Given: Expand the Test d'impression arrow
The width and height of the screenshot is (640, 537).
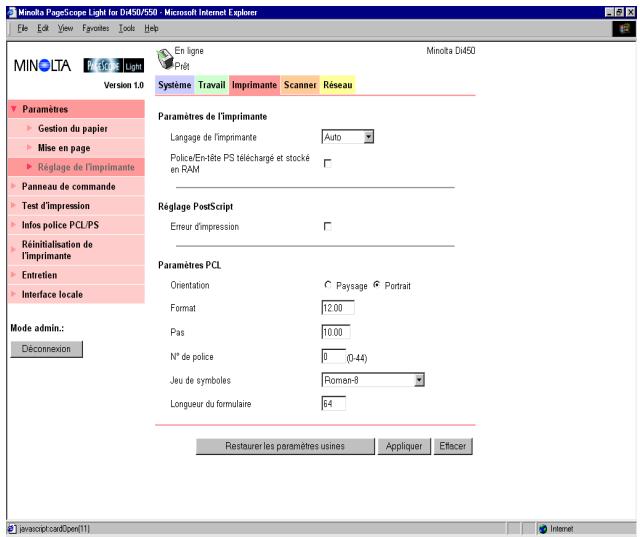Looking at the screenshot, I should click(13, 205).
